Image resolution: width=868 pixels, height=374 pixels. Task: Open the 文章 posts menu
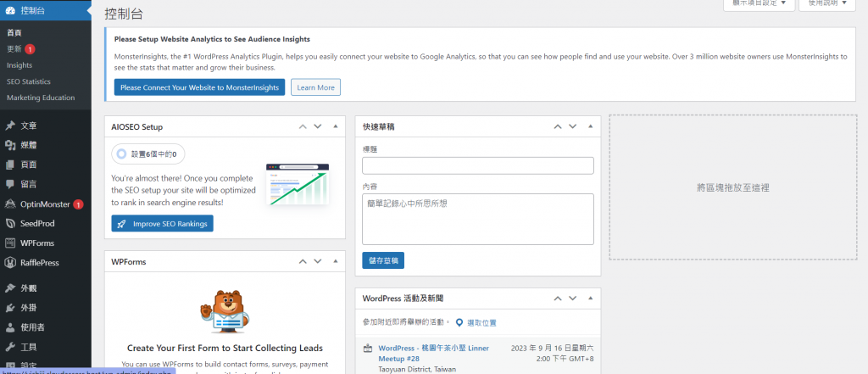tap(29, 126)
